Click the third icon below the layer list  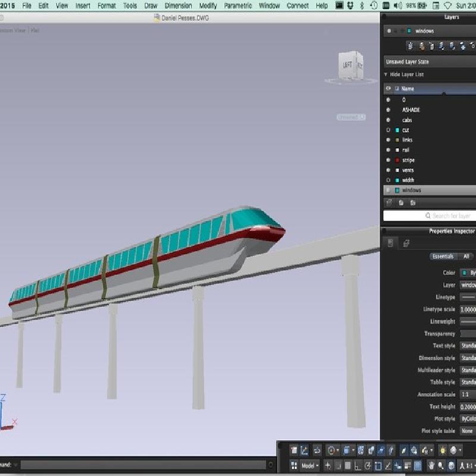tap(412, 203)
